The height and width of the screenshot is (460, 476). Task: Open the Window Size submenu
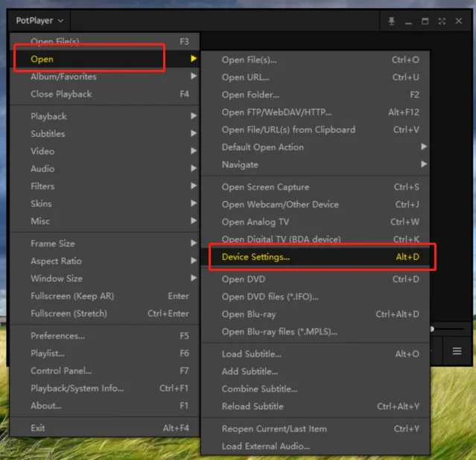click(x=105, y=278)
